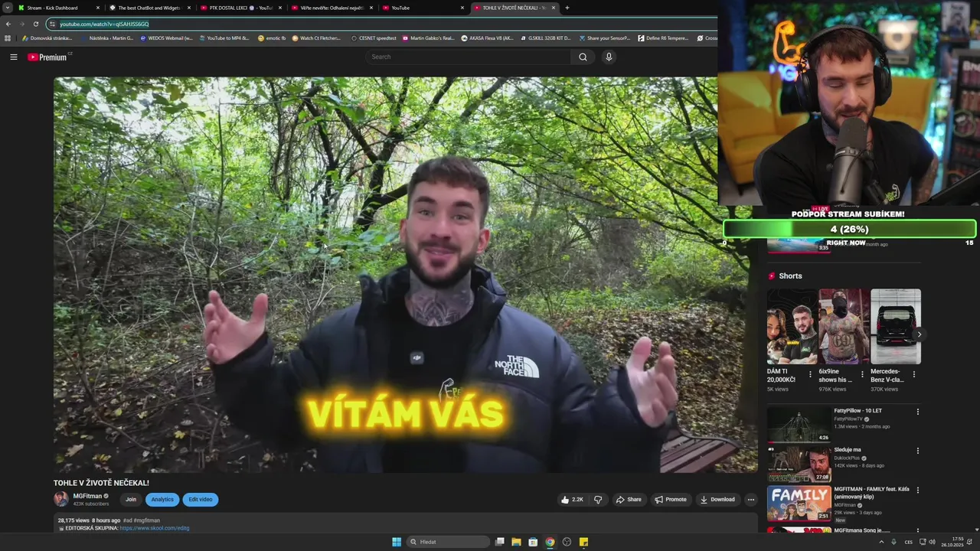Switch to Chrome in taskbar
The width and height of the screenshot is (980, 551).
coord(550,542)
